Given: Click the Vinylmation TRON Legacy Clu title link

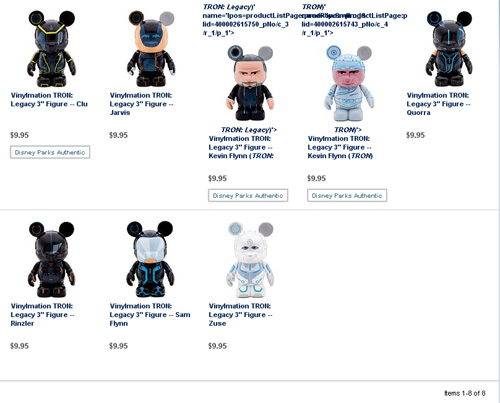Looking at the screenshot, I should point(49,100).
